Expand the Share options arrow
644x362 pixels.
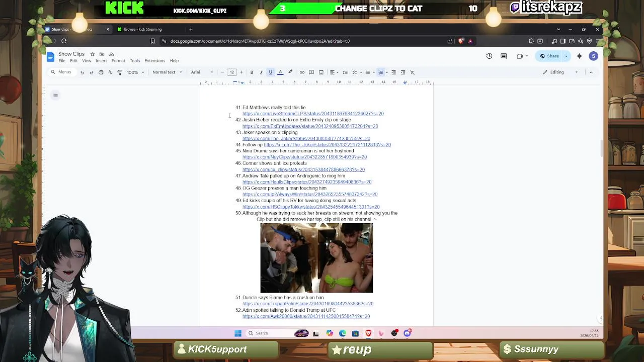566,56
